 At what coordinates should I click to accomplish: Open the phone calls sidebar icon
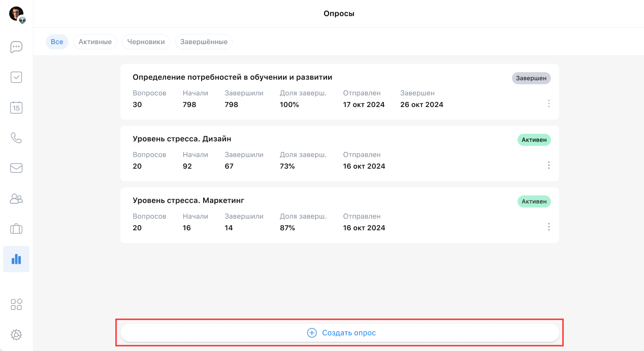16,138
